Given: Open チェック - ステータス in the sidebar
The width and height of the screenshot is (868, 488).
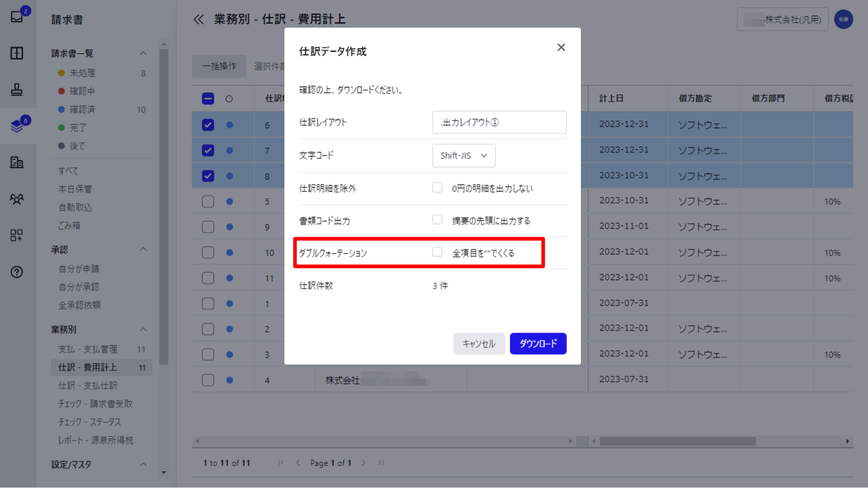Looking at the screenshot, I should pos(90,422).
